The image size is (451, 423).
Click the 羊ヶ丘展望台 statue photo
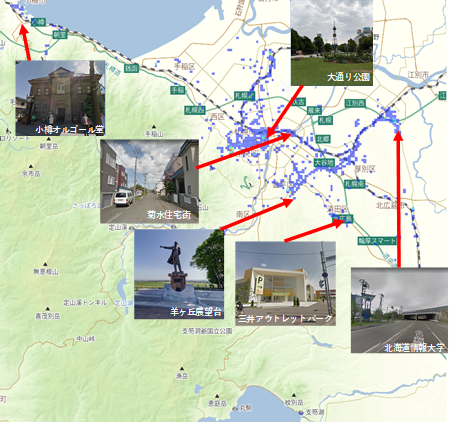click(x=179, y=274)
